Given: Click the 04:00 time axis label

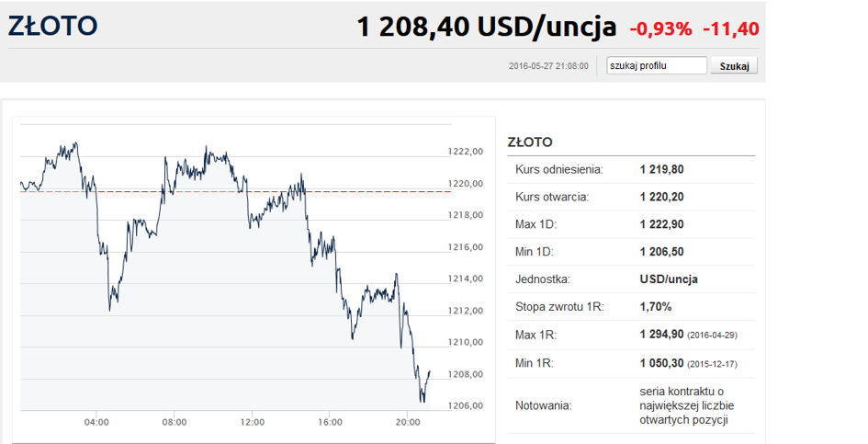Looking at the screenshot, I should [96, 422].
